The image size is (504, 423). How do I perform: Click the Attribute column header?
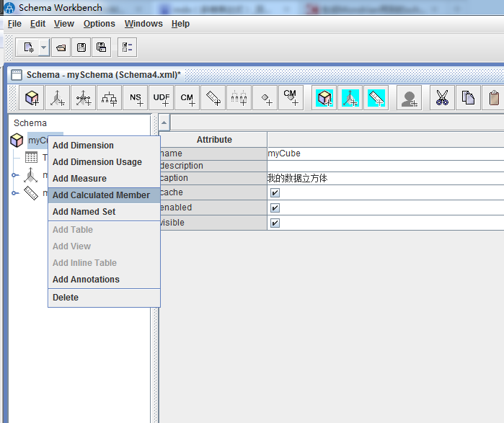click(214, 140)
